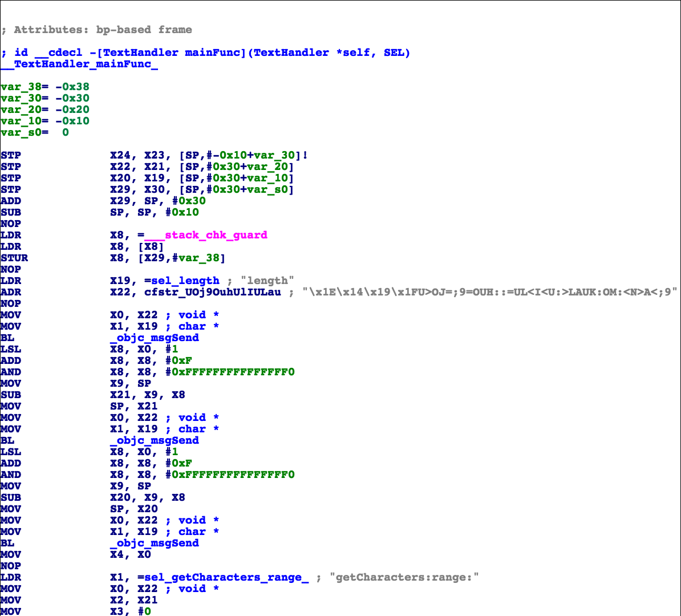
Task: Click the second _objc_msgSend call target
Action: 154,440
